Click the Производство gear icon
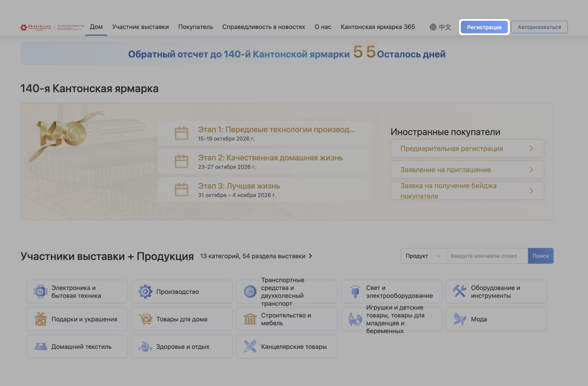588x386 pixels. tap(145, 292)
